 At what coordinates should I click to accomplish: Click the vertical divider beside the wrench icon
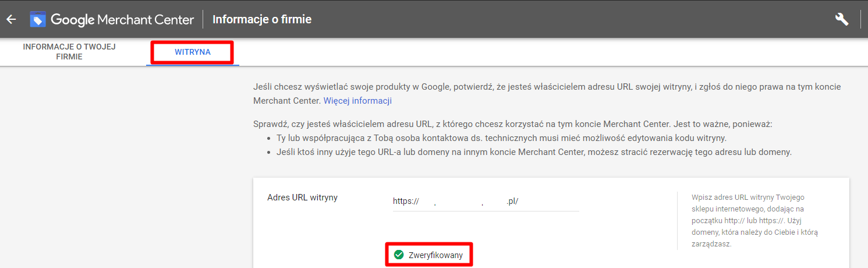point(860,19)
